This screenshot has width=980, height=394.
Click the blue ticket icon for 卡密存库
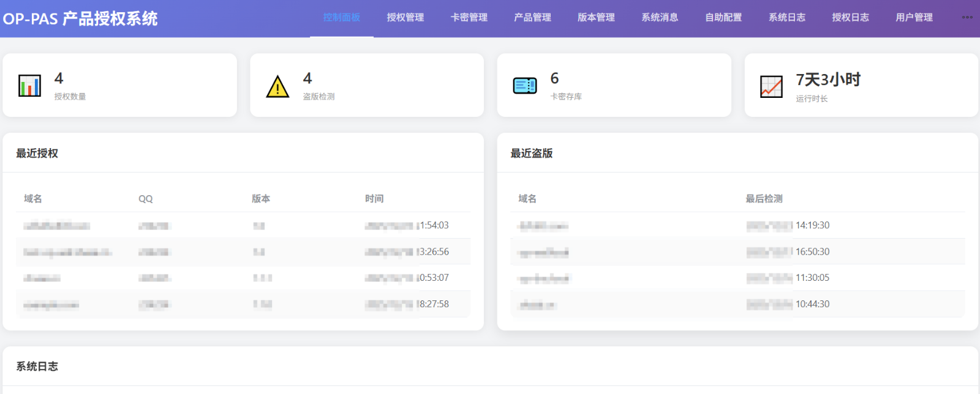[x=525, y=86]
